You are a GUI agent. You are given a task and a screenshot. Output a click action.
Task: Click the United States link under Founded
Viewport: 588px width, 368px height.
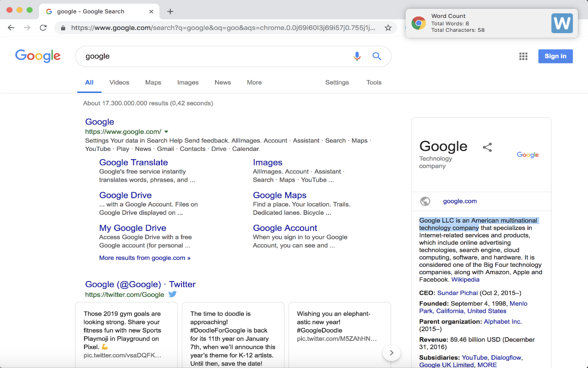click(487, 311)
